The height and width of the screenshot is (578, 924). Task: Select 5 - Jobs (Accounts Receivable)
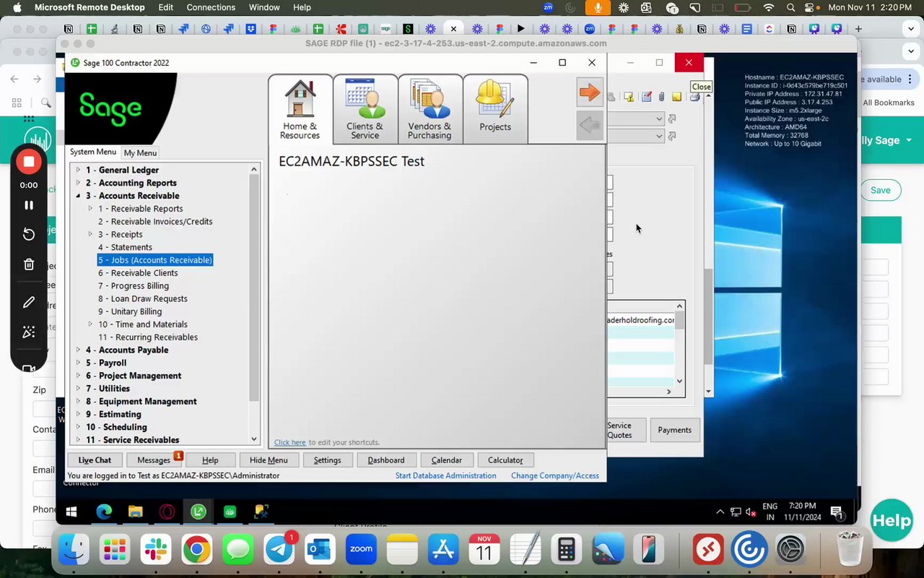(155, 260)
